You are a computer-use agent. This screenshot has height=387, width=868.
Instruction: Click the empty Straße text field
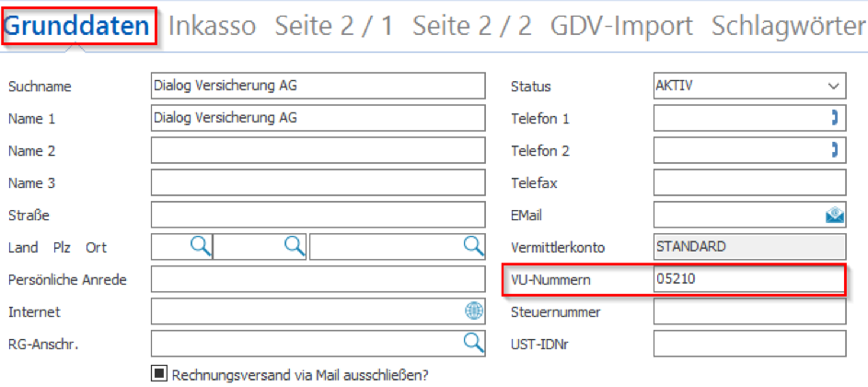pyautogui.click(x=318, y=215)
